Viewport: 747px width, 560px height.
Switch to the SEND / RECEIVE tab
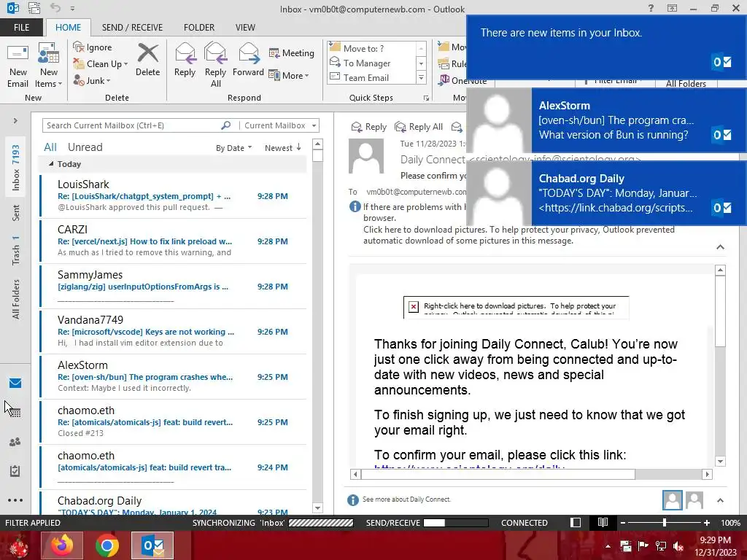[x=132, y=28]
